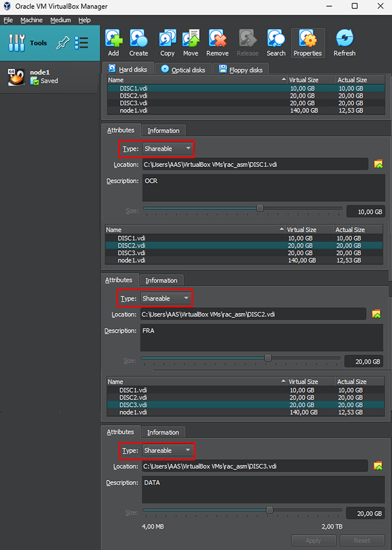Open the Tools list menu icon
The height and width of the screenshot is (550, 392).
[x=82, y=43]
